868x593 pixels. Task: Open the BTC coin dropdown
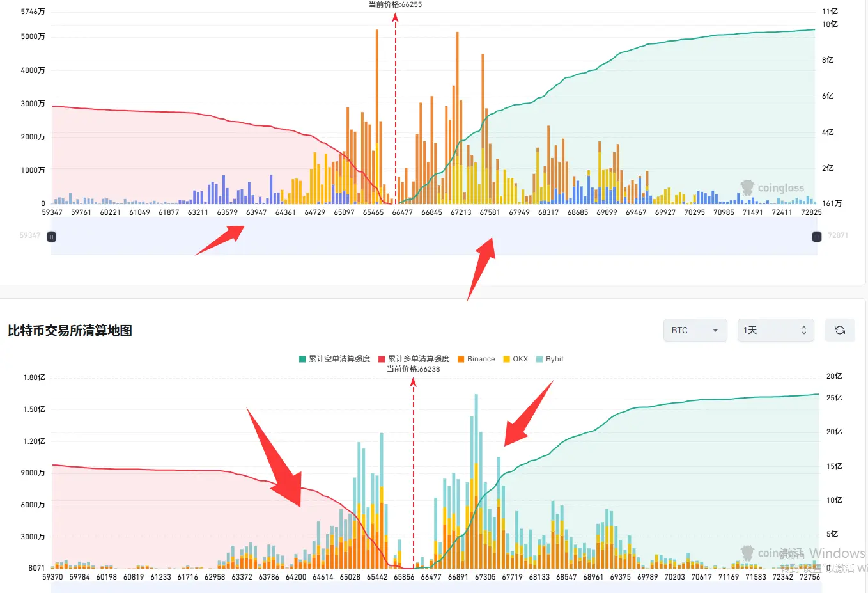(695, 330)
